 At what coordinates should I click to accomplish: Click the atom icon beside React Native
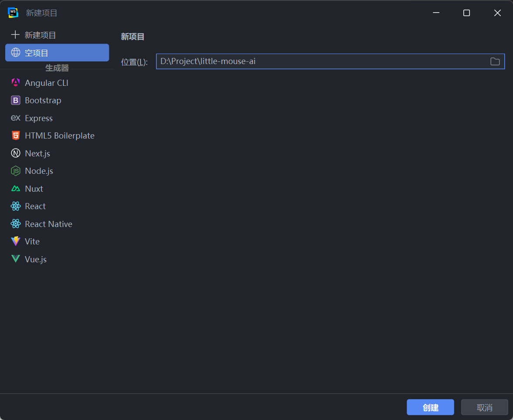[x=16, y=224]
